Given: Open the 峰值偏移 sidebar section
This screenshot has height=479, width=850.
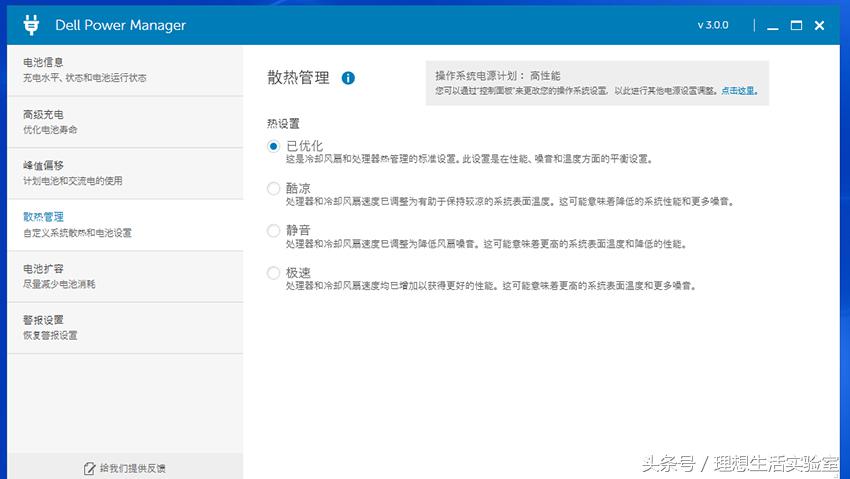Looking at the screenshot, I should [125, 173].
